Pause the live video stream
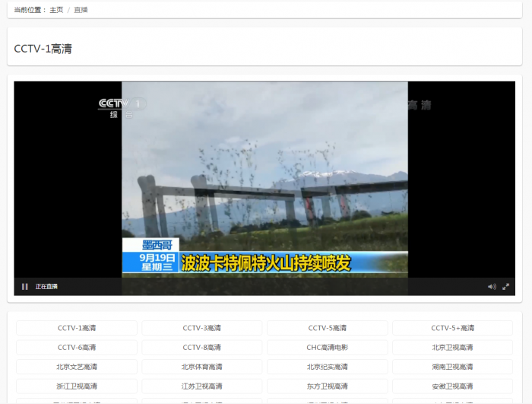The image size is (532, 404). click(x=25, y=287)
